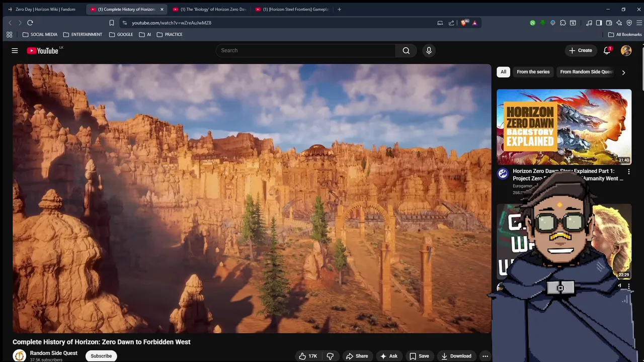Click the Brave Rewards triangle icon

tap(474, 23)
